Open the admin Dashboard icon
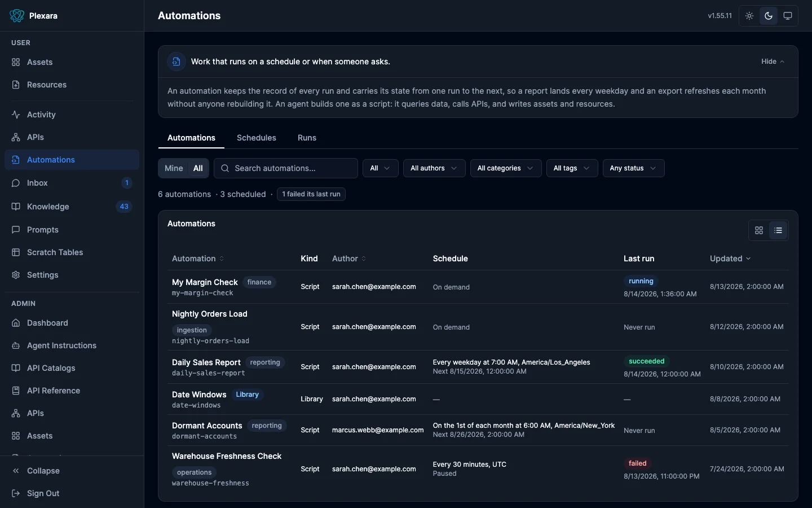This screenshot has width=812, height=508. [16, 323]
